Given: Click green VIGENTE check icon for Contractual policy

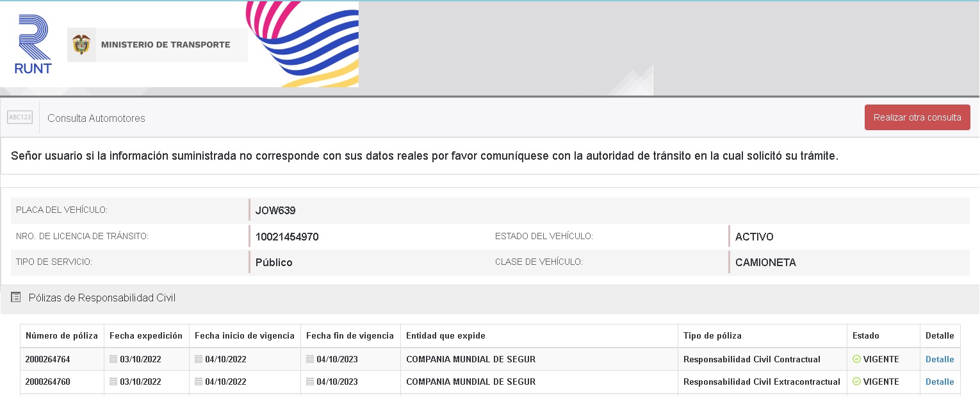Looking at the screenshot, I should coord(856,359).
